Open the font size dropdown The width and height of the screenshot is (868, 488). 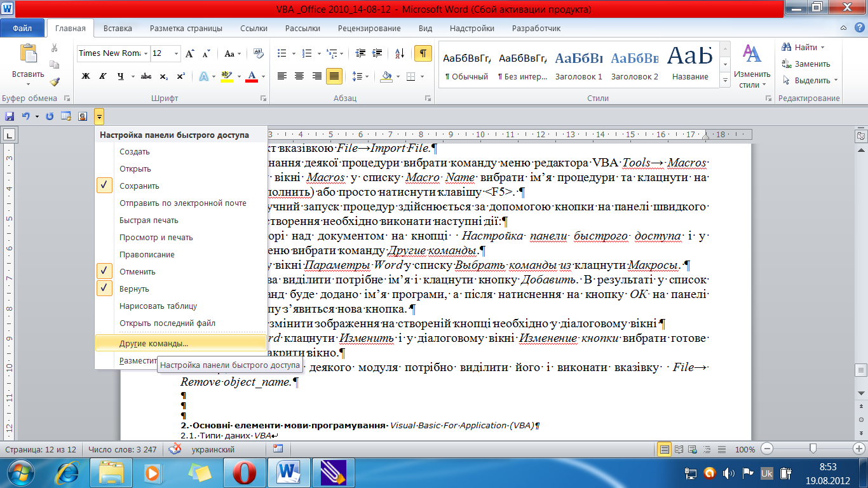tap(176, 54)
